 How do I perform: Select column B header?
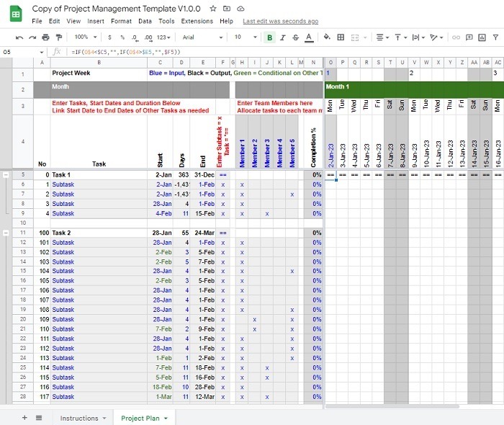99,63
